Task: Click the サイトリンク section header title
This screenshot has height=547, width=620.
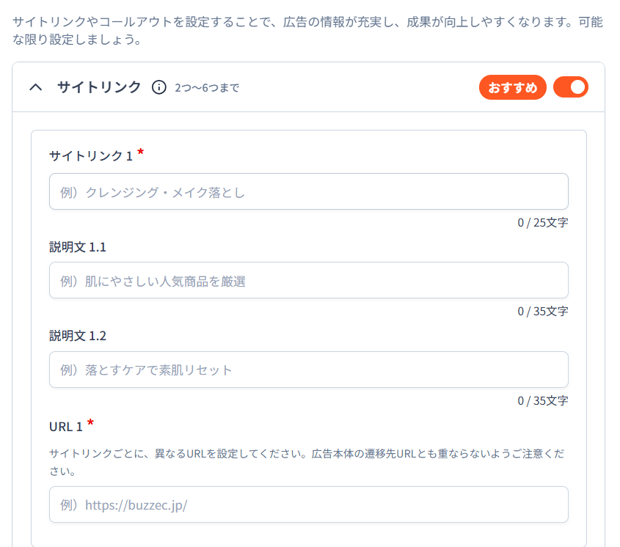Action: 99,87
